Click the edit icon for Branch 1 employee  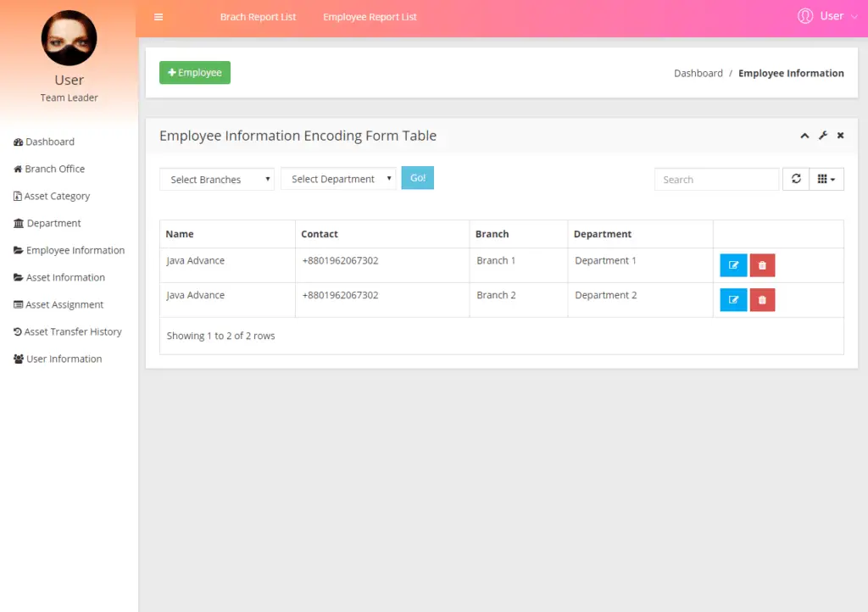tap(732, 264)
